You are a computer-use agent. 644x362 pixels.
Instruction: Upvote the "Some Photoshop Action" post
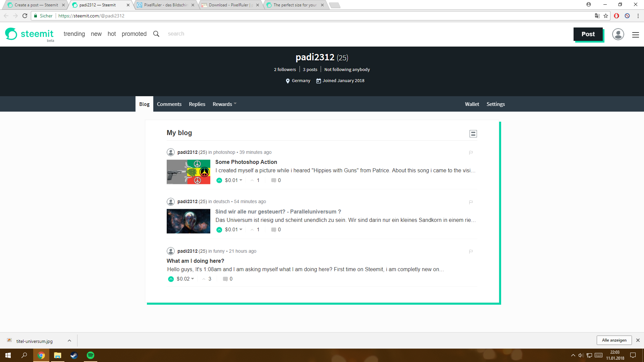[219, 180]
